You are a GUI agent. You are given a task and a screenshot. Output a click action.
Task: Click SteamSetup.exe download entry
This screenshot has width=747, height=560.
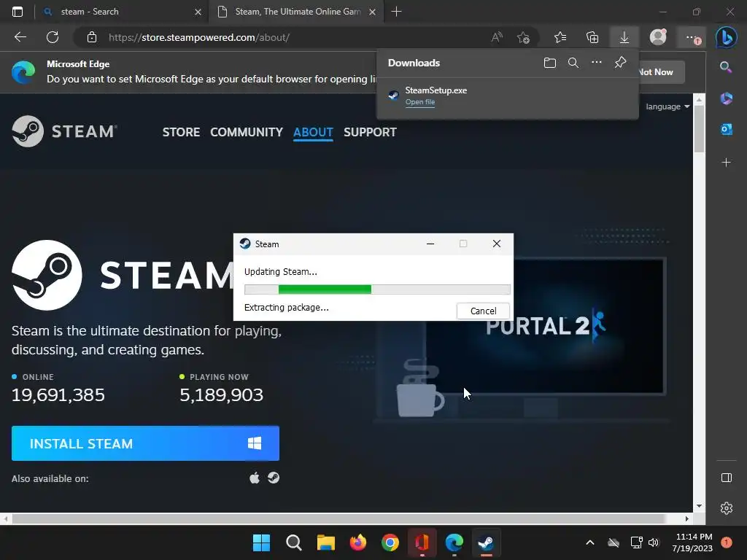[508, 96]
